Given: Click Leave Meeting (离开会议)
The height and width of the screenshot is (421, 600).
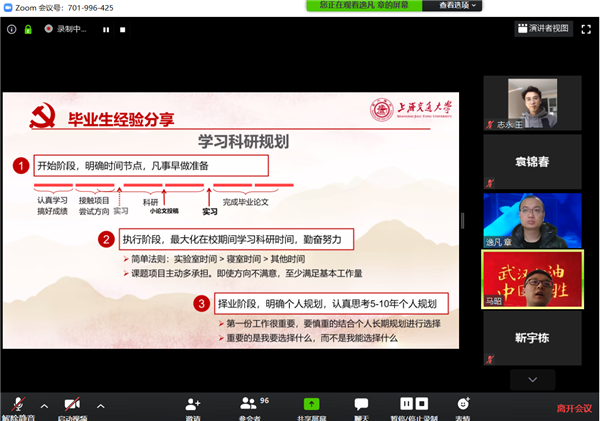Looking at the screenshot, I should pyautogui.click(x=573, y=407).
